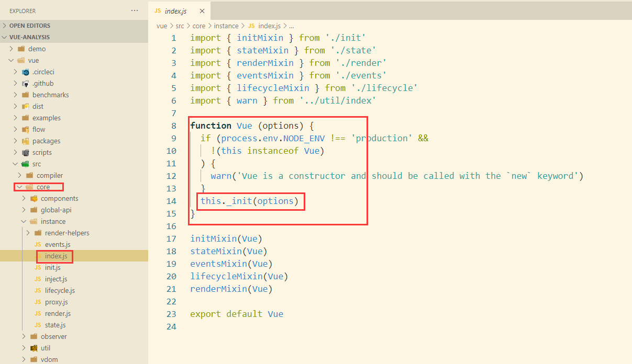This screenshot has width=632, height=364.
Task: Collapse the instance folder chevron
Action: pyautogui.click(x=24, y=221)
